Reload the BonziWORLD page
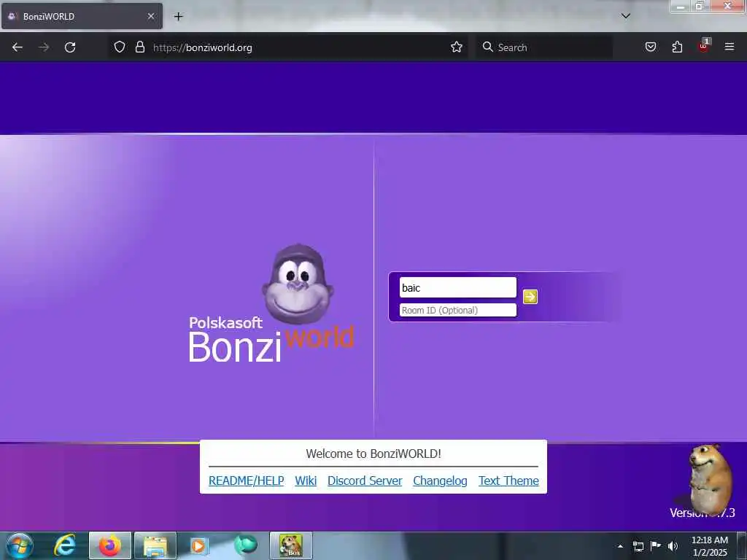The image size is (747, 560). coord(70,47)
